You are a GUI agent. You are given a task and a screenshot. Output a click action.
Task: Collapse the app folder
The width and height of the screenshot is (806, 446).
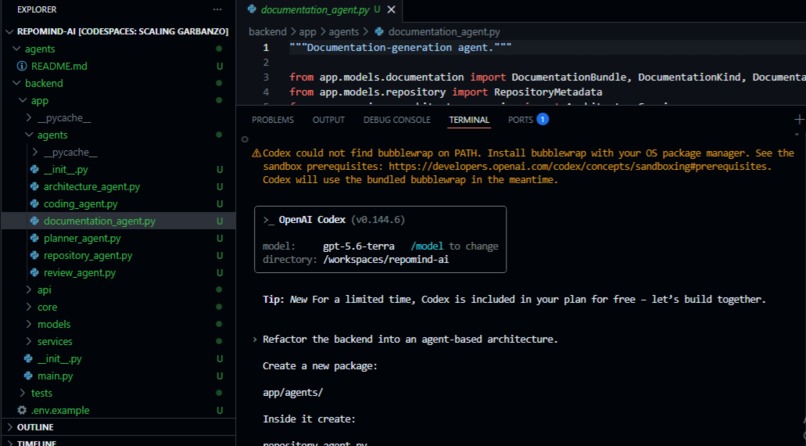click(x=23, y=101)
